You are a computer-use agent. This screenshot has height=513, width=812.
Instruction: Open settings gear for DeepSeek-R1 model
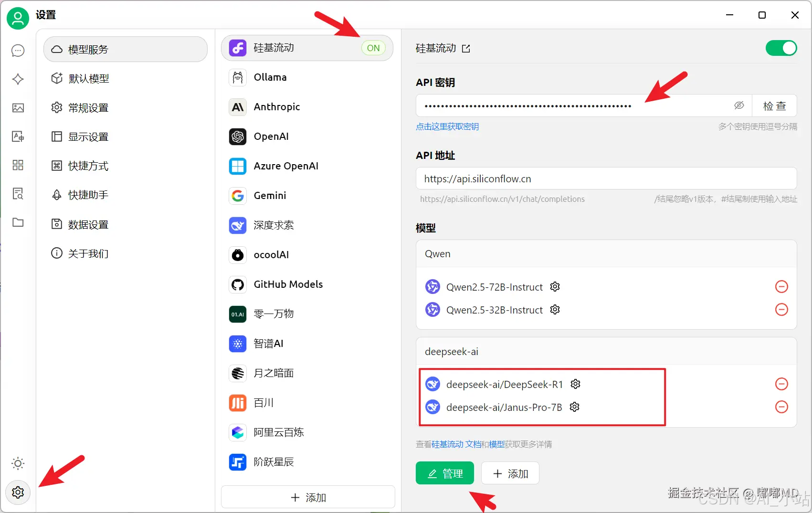tap(576, 384)
